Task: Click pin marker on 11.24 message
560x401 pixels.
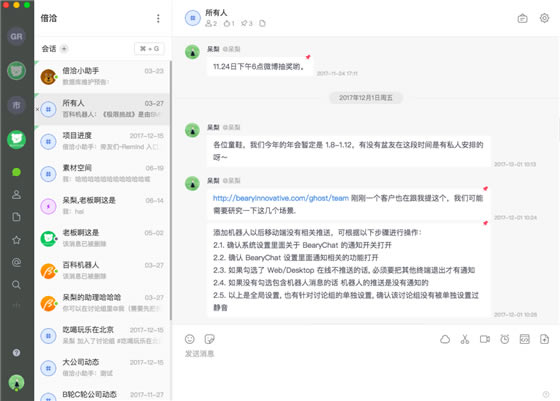Action: pos(308,57)
